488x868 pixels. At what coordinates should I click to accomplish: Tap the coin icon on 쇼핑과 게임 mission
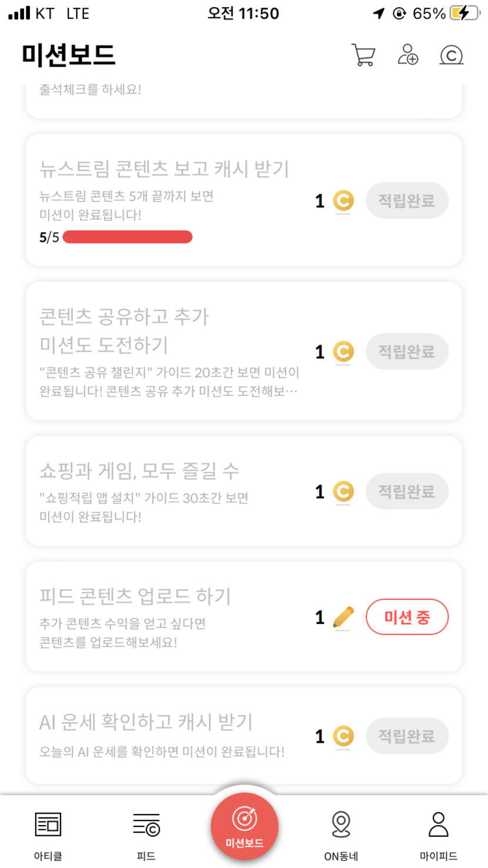pos(343,492)
